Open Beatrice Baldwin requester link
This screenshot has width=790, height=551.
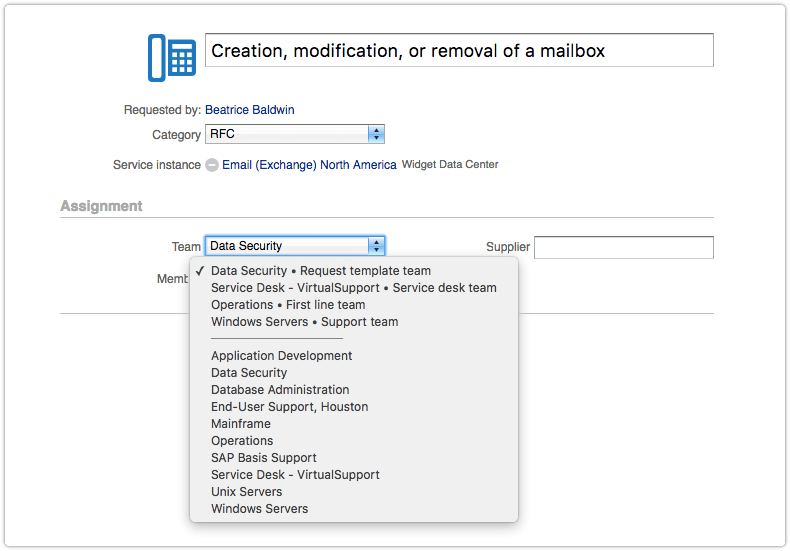pyautogui.click(x=249, y=110)
